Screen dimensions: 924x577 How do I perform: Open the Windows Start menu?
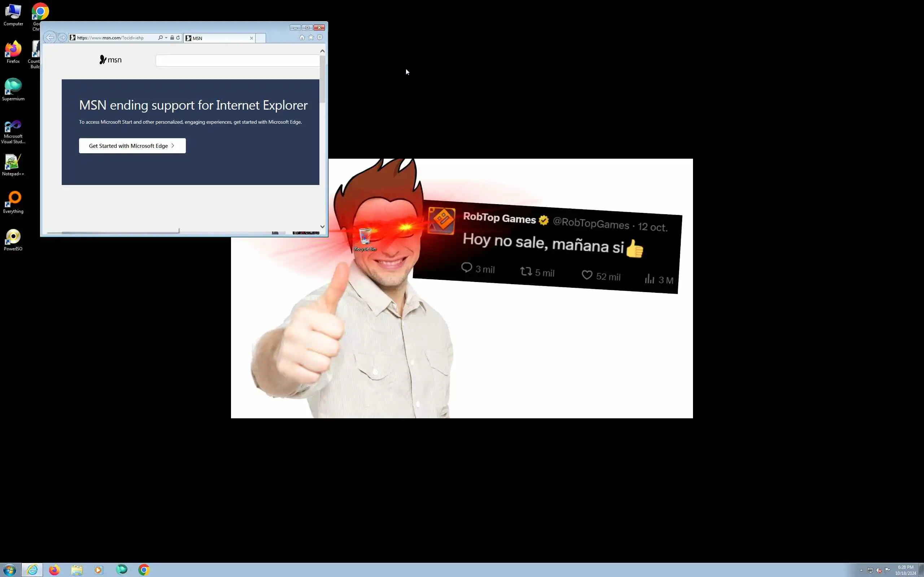(9, 570)
